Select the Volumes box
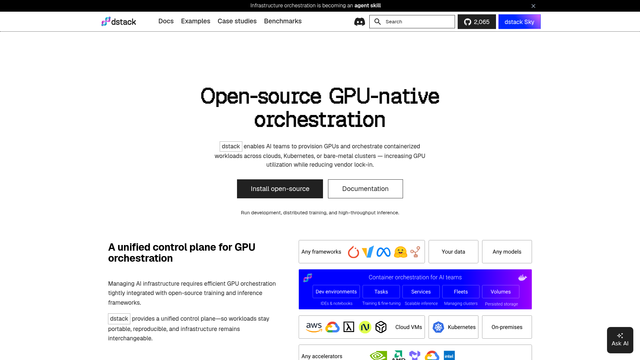This screenshot has width=640, height=360. point(500,292)
